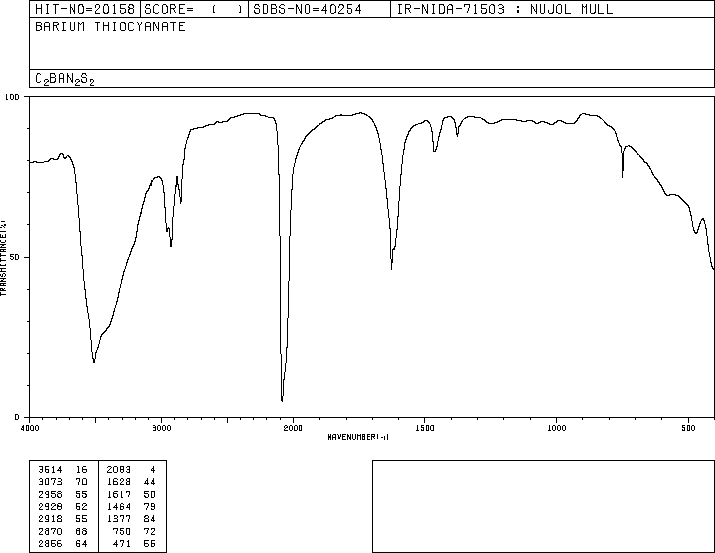Click value 62 in the 2928 row
The image size is (715, 553).
(81, 506)
